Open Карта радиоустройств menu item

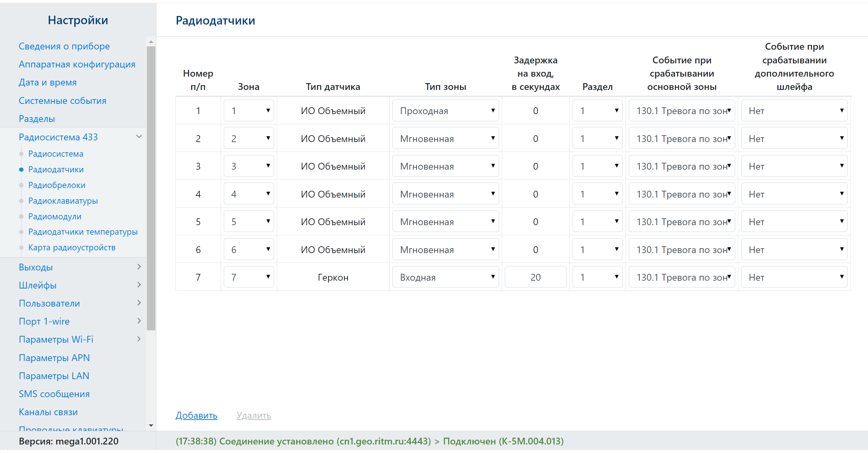pyautogui.click(x=72, y=247)
